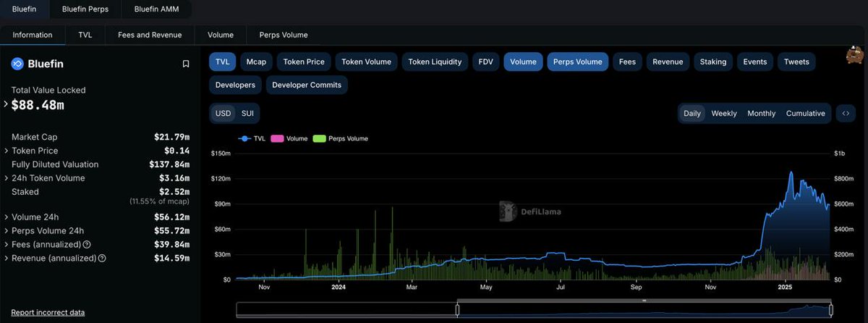Click the llama avatar icon at top right
Viewport: 868px width, 323px height.
[x=856, y=55]
